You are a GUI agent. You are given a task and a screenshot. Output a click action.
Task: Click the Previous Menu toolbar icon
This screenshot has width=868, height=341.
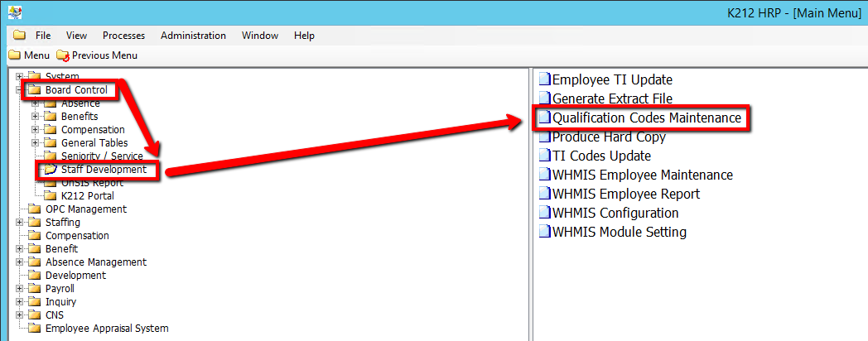click(x=63, y=55)
